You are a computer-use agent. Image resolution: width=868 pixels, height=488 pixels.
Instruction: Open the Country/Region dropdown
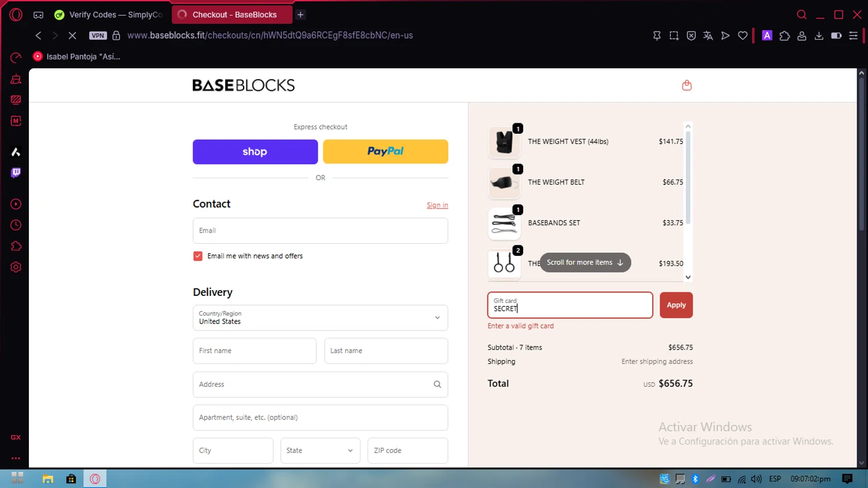click(320, 318)
